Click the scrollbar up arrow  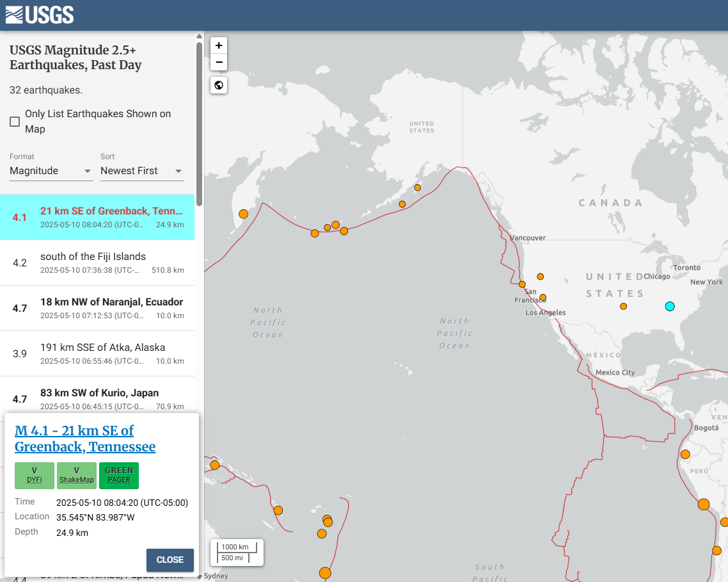[x=199, y=36]
